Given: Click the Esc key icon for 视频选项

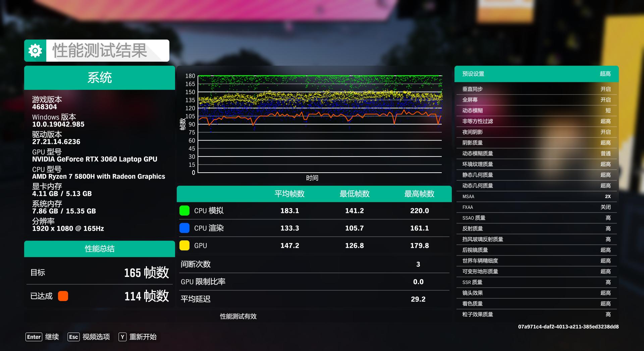Looking at the screenshot, I should [73, 337].
